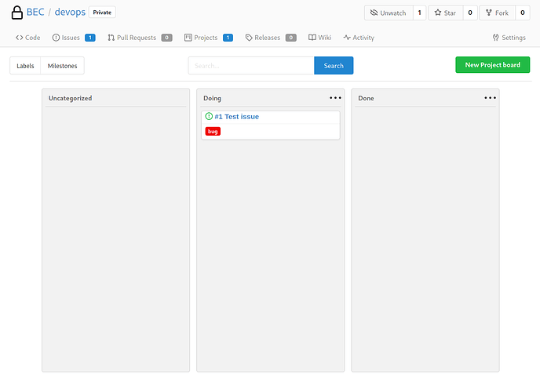Open repository Settings
The height and width of the screenshot is (392, 540).
(509, 38)
